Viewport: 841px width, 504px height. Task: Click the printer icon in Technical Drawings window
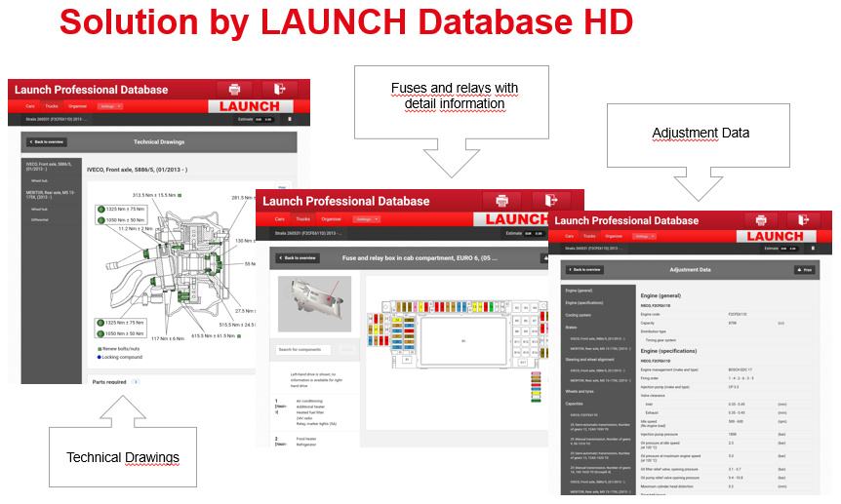point(234,89)
